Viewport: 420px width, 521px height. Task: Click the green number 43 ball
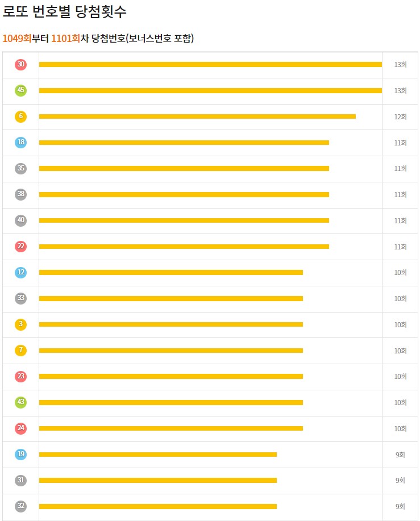pyautogui.click(x=20, y=402)
